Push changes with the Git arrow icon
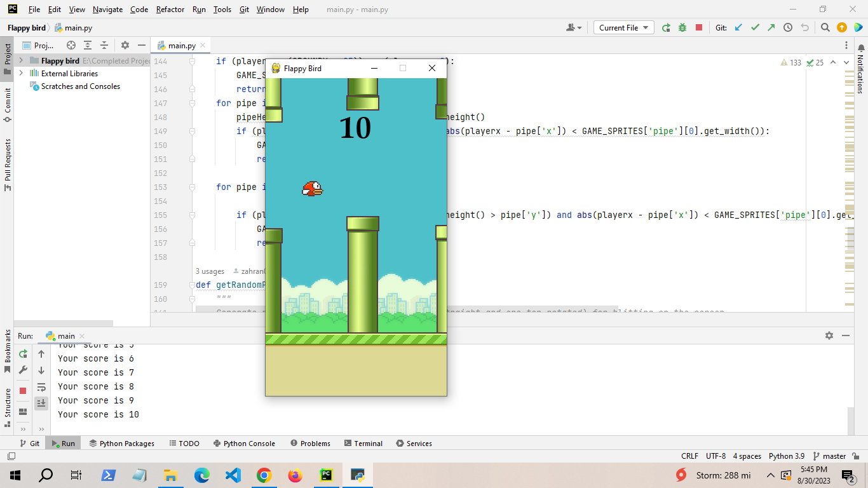The width and height of the screenshot is (868, 488). pyautogui.click(x=770, y=27)
